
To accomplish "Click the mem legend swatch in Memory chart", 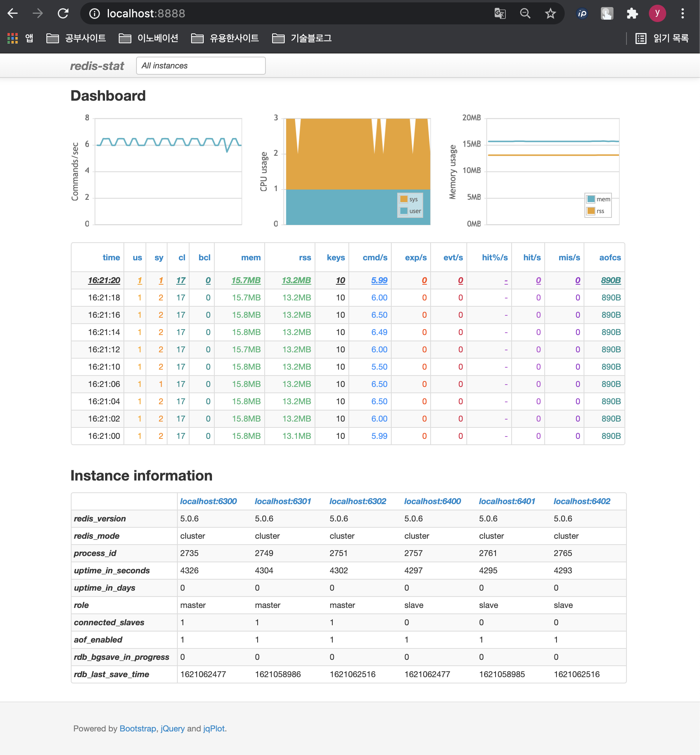I will (591, 199).
